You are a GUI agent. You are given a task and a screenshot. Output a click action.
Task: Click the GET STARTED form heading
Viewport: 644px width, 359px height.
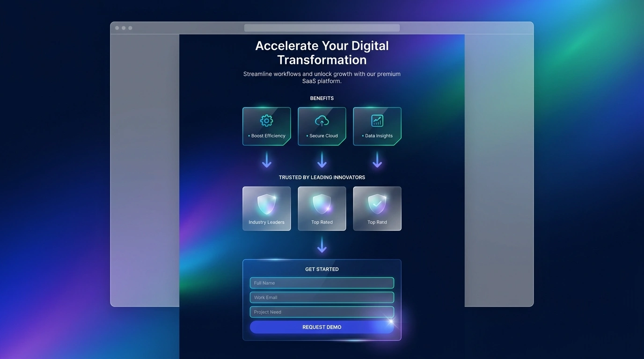click(x=322, y=269)
